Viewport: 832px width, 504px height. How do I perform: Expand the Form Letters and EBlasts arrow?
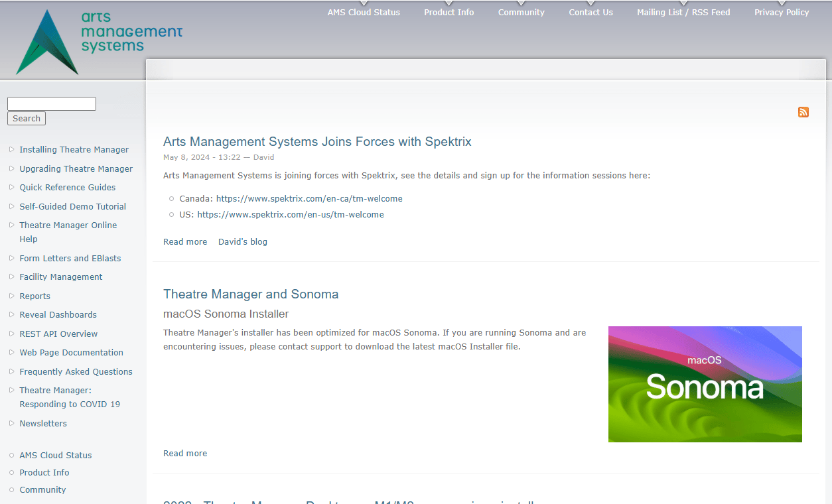click(x=12, y=258)
